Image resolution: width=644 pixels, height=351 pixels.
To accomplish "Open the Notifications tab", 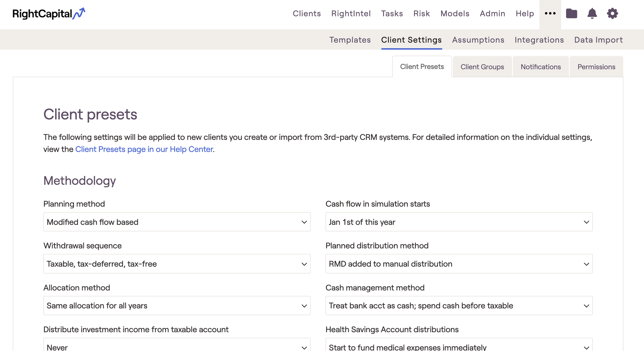I will (x=541, y=67).
